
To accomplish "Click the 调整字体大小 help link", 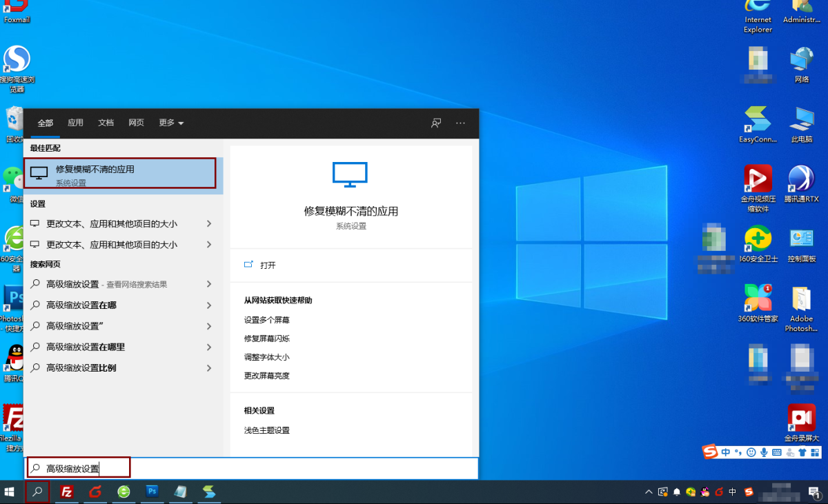I will pyautogui.click(x=267, y=357).
